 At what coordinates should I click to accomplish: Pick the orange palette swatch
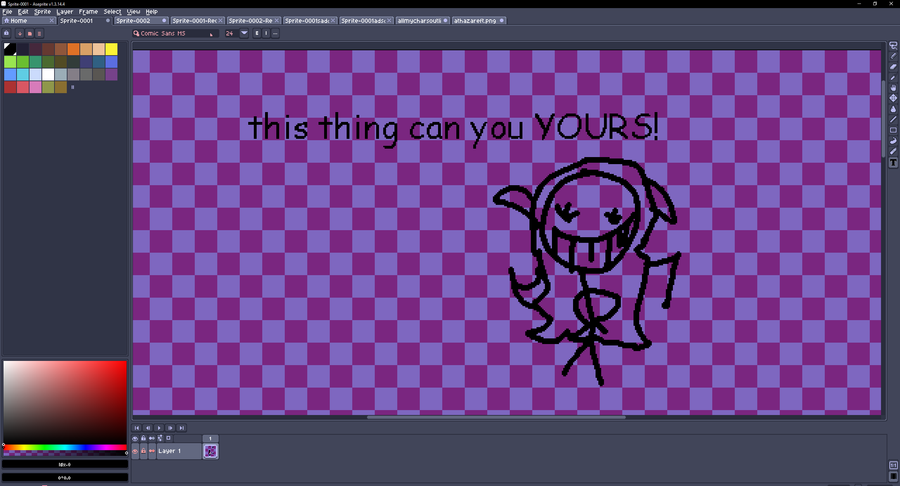(73, 49)
